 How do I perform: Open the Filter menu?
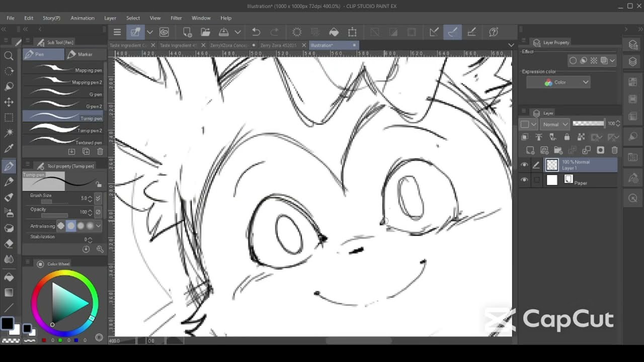coord(176,18)
